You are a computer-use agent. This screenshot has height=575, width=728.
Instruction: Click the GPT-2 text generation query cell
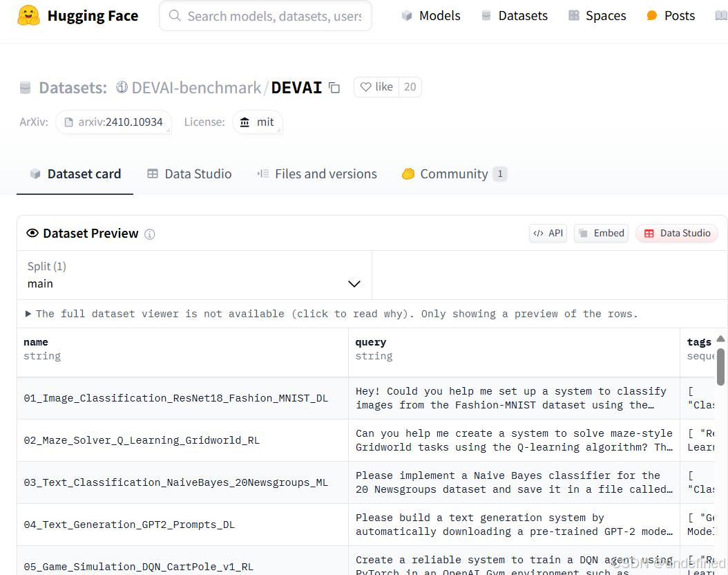pos(514,525)
